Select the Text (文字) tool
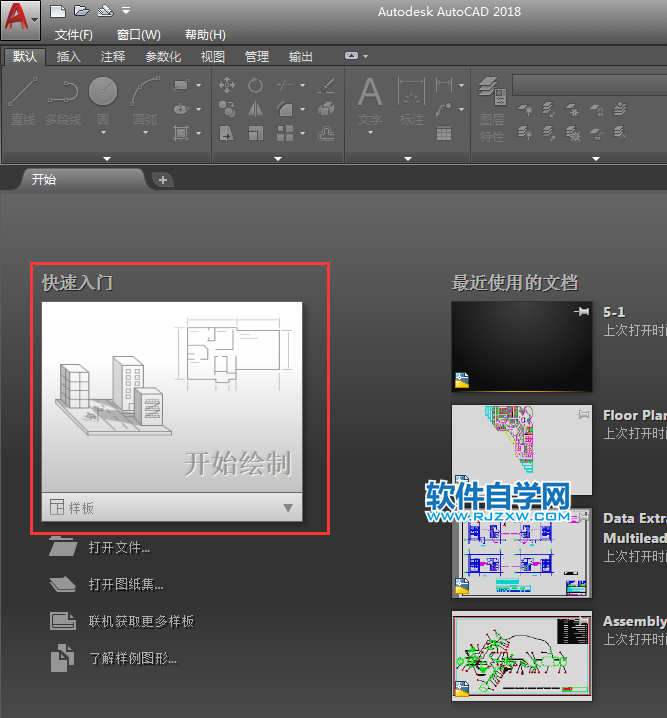Image resolution: width=667 pixels, height=718 pixels. click(x=370, y=101)
